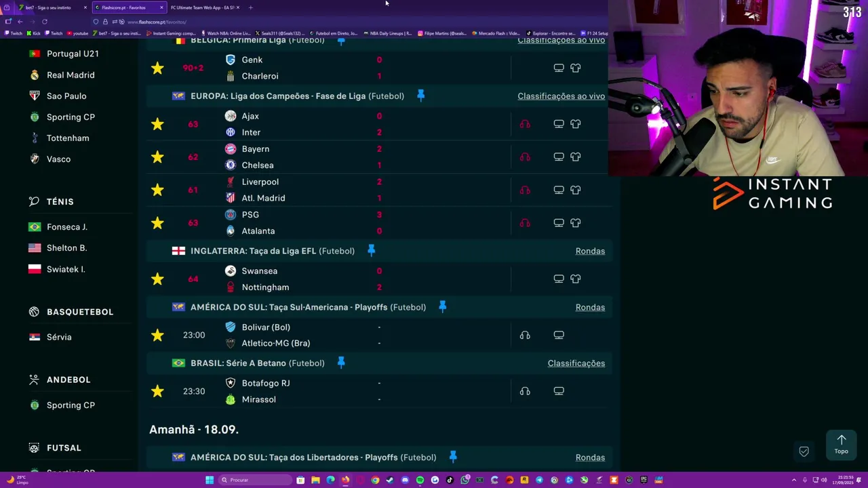Screen dimensions: 868x488
Task: Click the Topo scroll-to-top arrow
Action: 842,444
